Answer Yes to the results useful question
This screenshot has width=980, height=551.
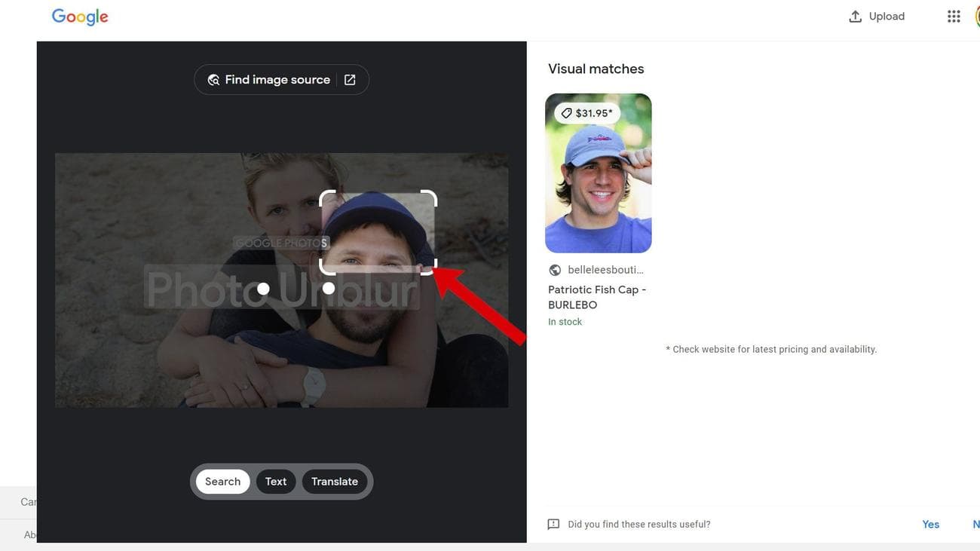931,525
